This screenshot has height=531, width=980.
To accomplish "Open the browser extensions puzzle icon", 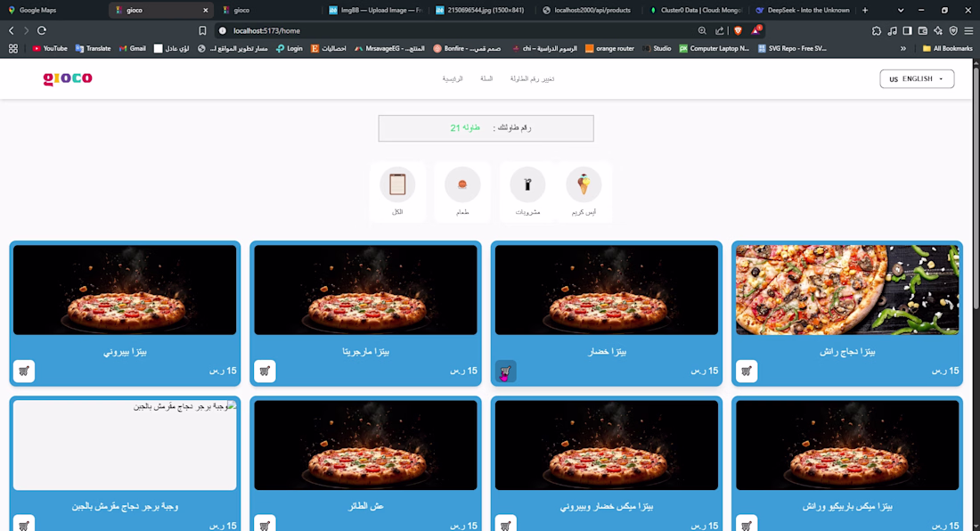I will click(x=877, y=30).
